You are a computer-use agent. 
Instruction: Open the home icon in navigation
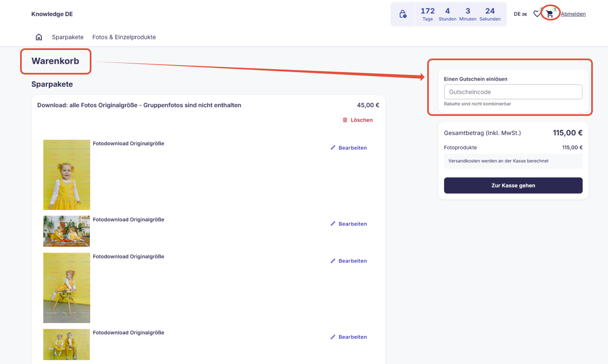(x=39, y=37)
